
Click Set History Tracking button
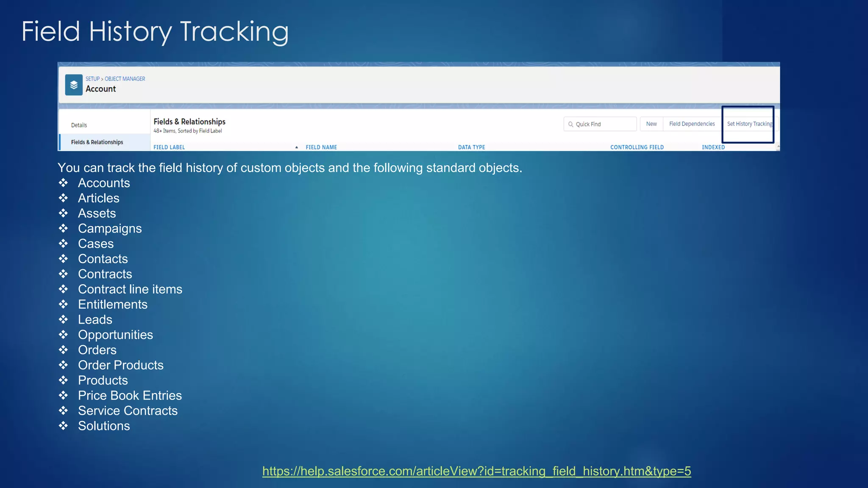click(749, 124)
